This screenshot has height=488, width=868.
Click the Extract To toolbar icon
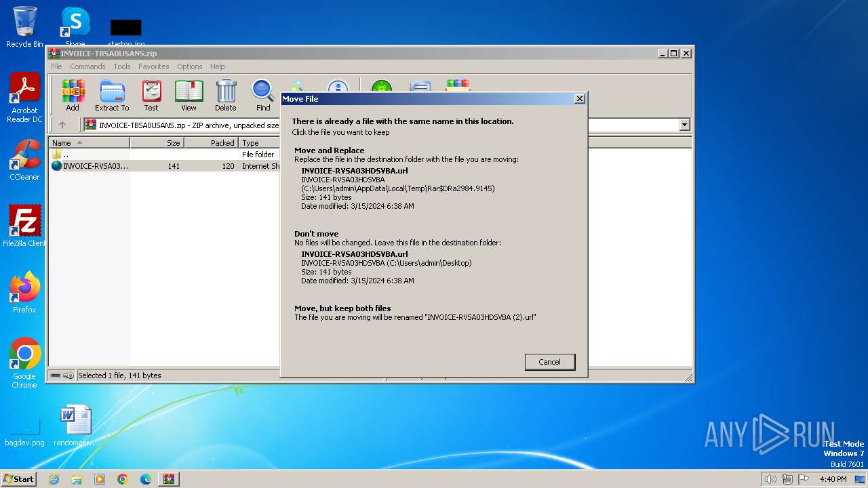pos(112,96)
